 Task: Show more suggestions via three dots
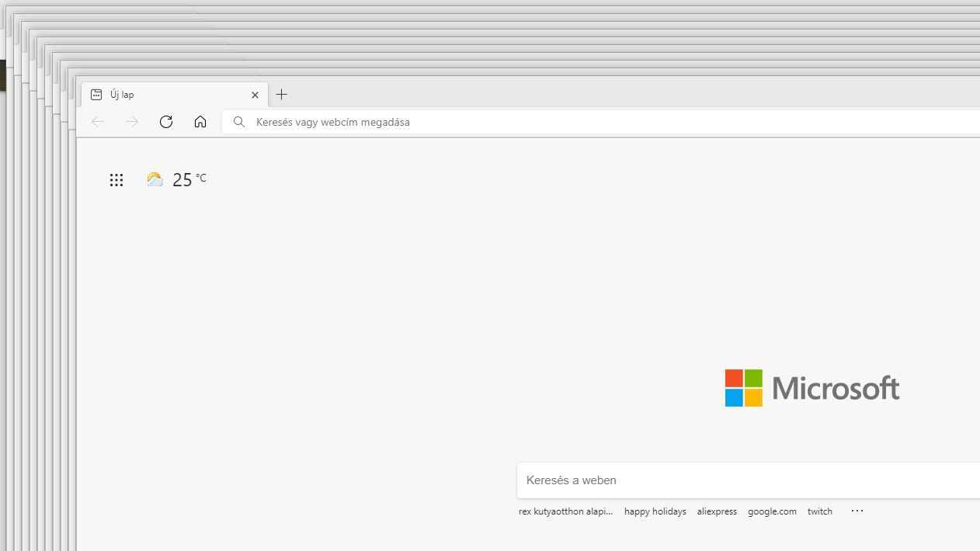click(x=857, y=511)
